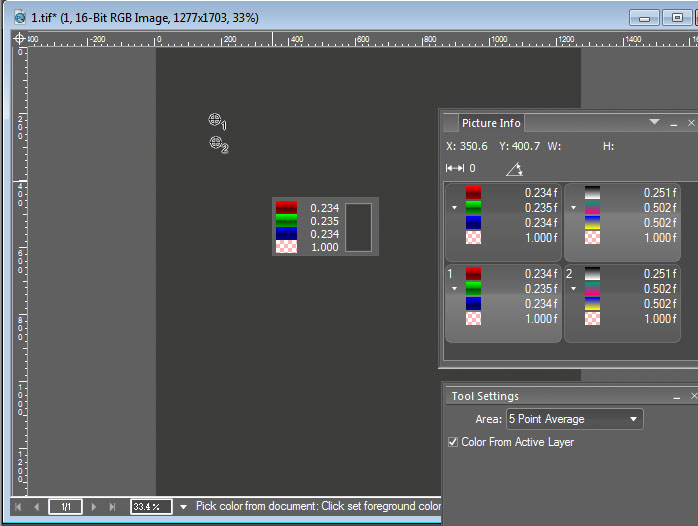Click the red channel swatch in top-left readout
This screenshot has width=698, height=526.
click(x=473, y=193)
